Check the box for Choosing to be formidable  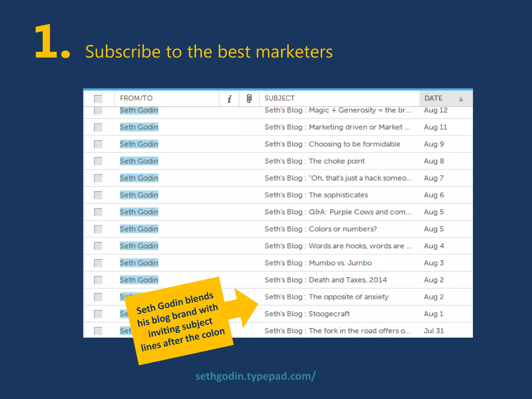[98, 144]
